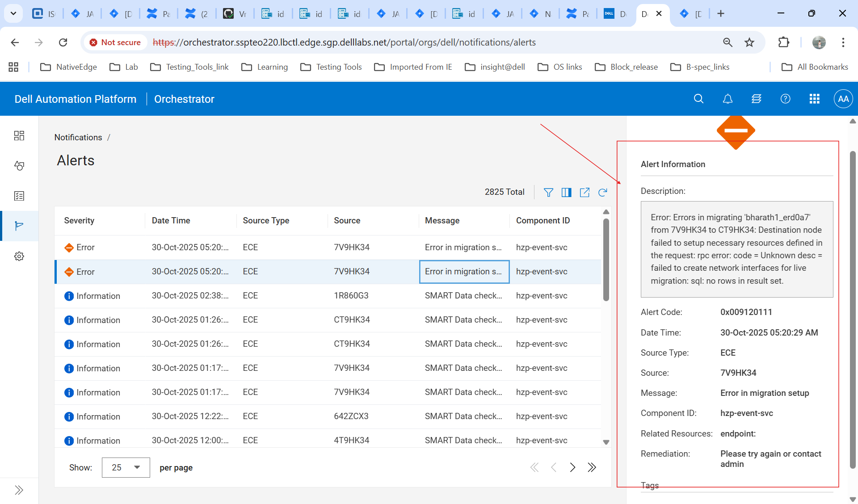Open the app switcher grid icon

(814, 99)
